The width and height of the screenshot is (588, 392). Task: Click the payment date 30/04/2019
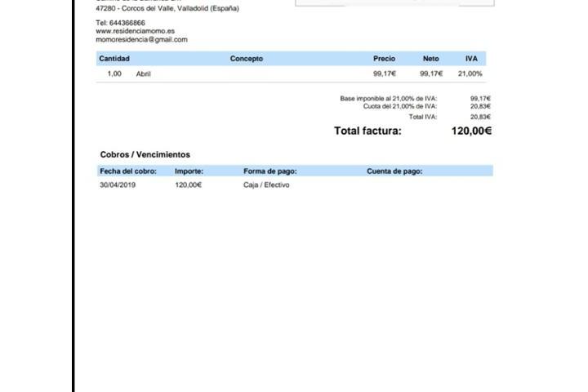pyautogui.click(x=118, y=185)
